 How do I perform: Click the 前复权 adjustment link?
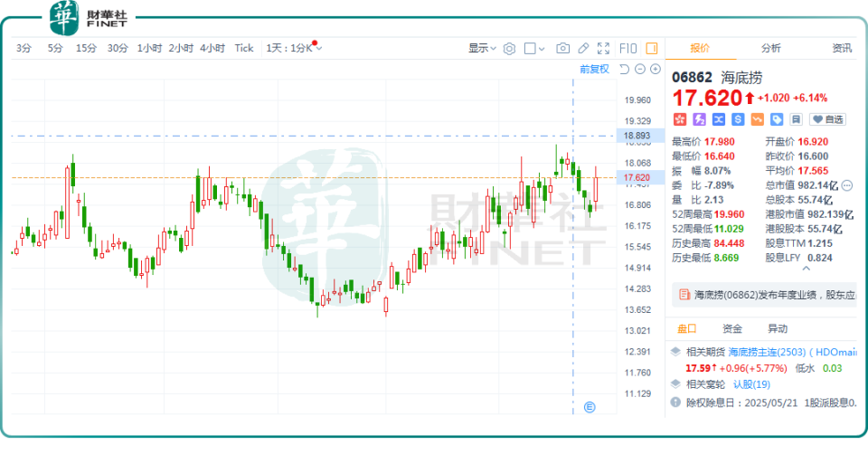coord(595,70)
